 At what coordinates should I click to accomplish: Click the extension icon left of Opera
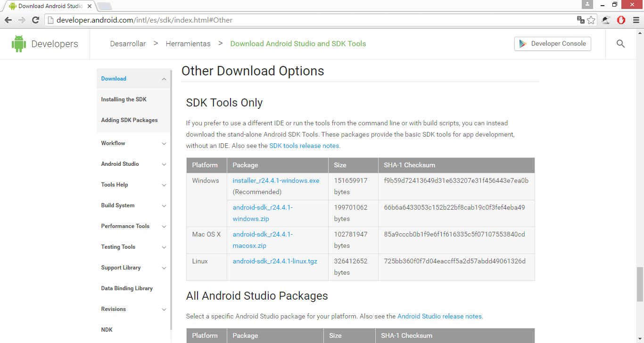606,20
